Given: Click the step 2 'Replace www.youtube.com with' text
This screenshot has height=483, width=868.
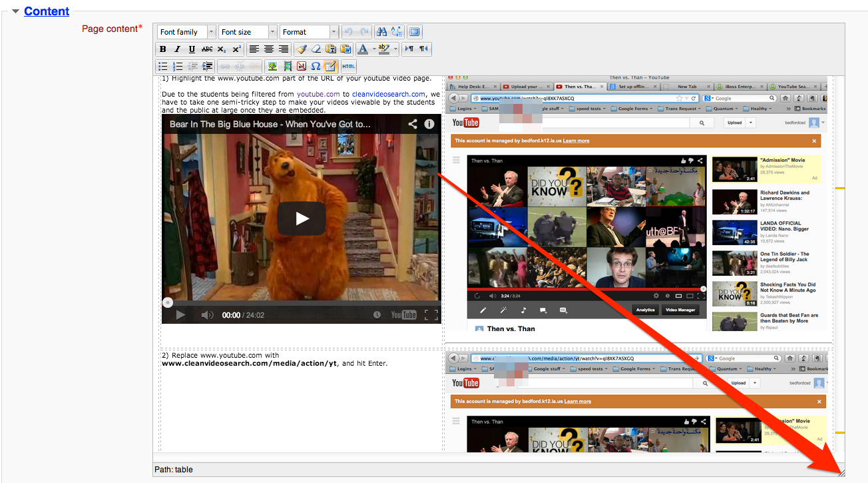Looking at the screenshot, I should (220, 356).
